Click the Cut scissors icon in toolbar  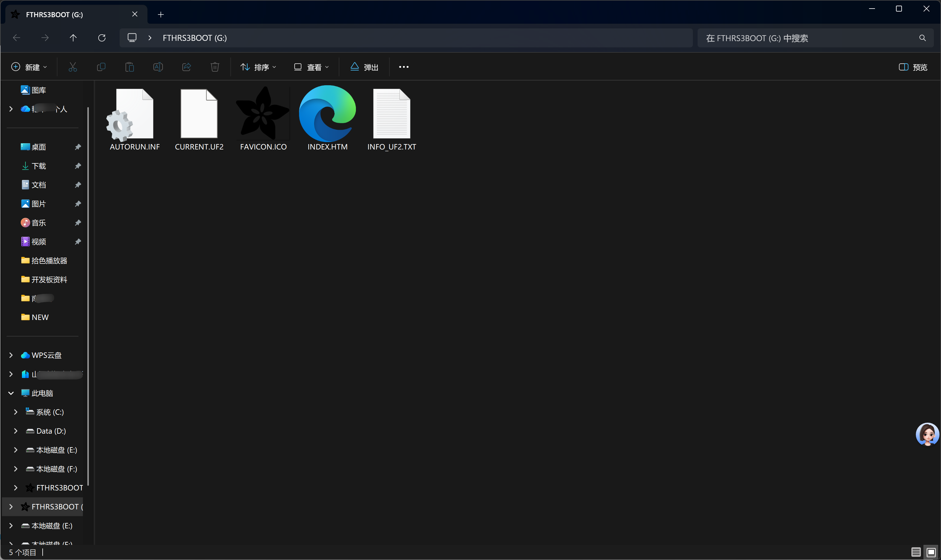[73, 67]
